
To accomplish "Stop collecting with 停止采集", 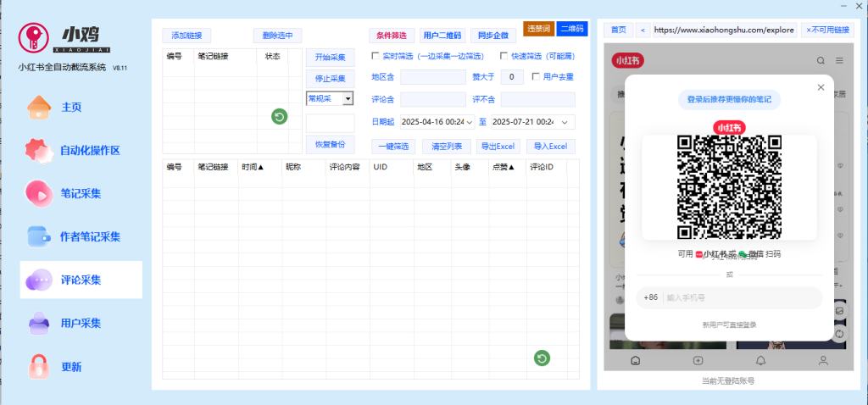I will pyautogui.click(x=331, y=79).
